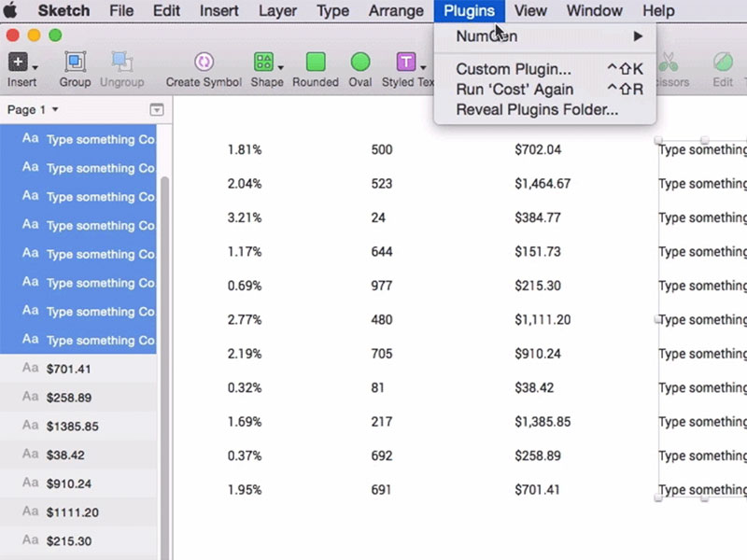Select the $258.89 layer in the layer list
This screenshot has height=560, width=747.
pos(78,397)
